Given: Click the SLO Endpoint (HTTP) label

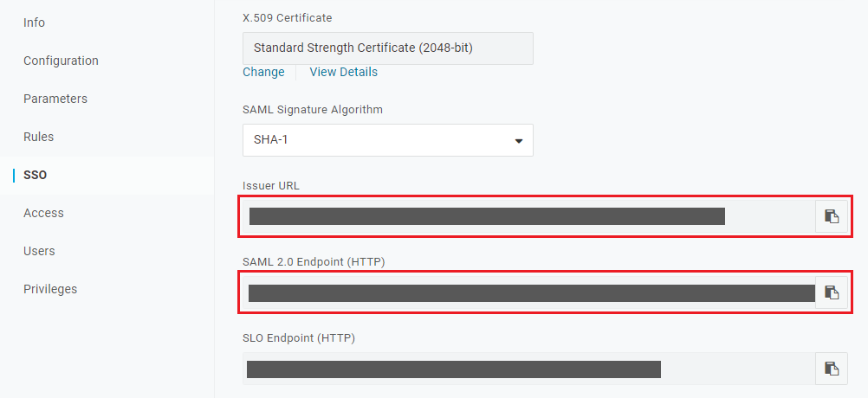Looking at the screenshot, I should tap(299, 337).
